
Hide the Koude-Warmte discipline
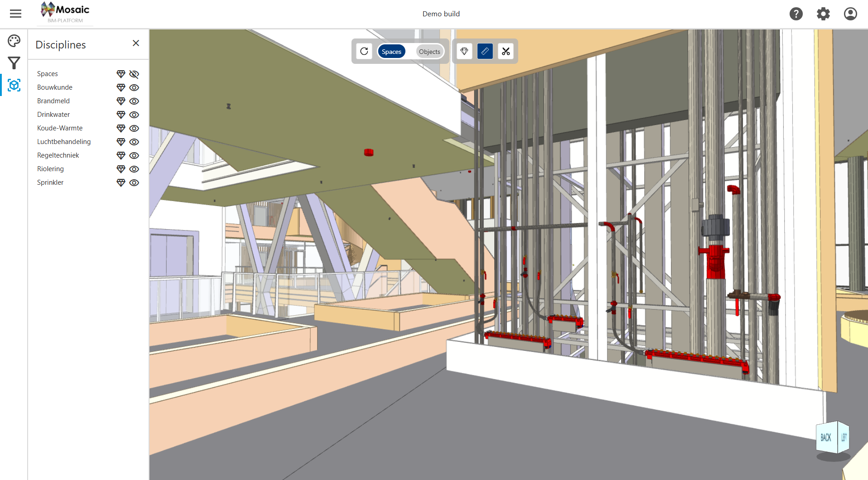134,128
